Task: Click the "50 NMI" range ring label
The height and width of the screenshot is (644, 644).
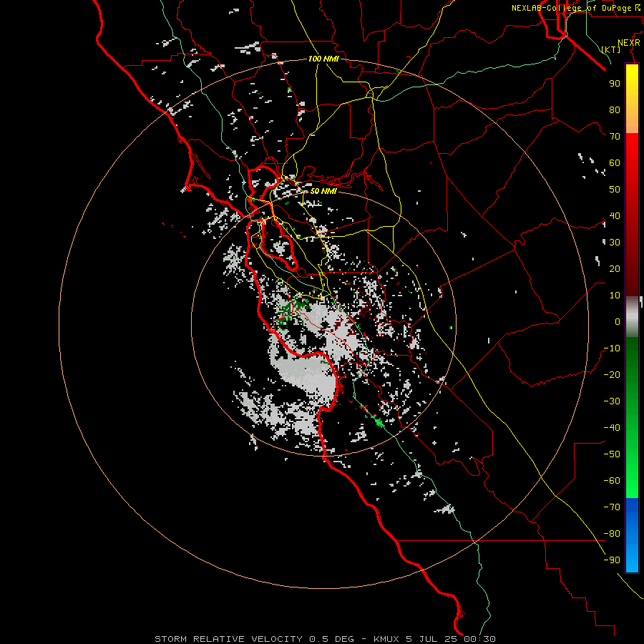Action: click(323, 191)
